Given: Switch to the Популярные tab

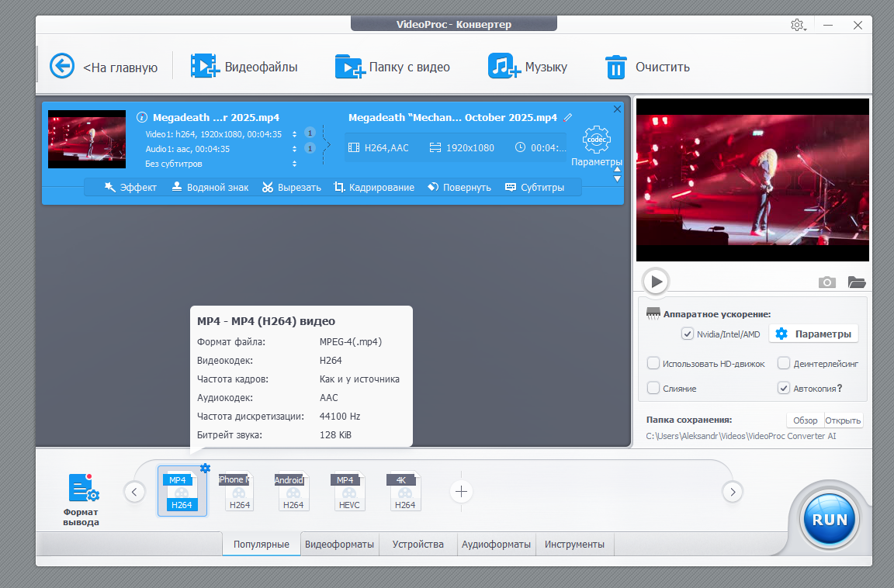Looking at the screenshot, I should [x=261, y=544].
